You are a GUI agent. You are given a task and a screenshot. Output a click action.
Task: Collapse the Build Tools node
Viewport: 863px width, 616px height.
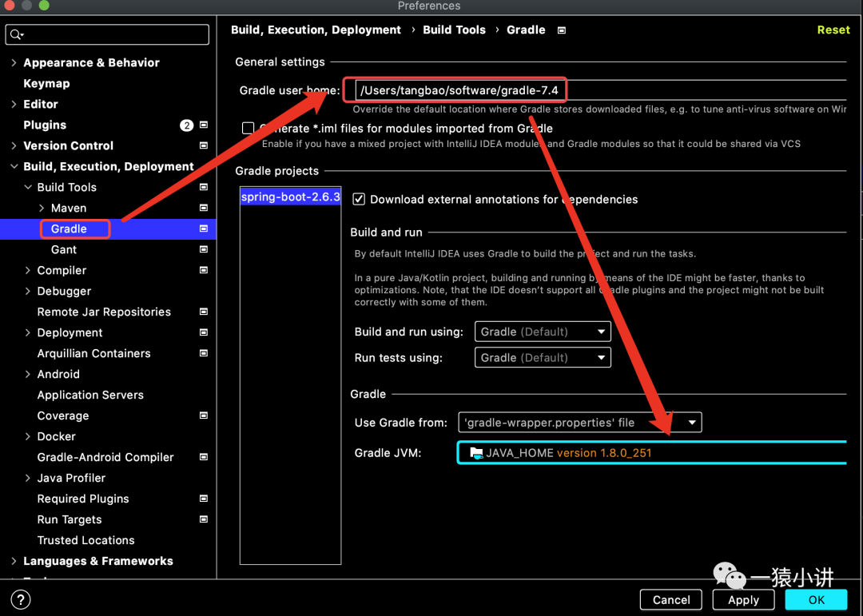[x=27, y=187]
